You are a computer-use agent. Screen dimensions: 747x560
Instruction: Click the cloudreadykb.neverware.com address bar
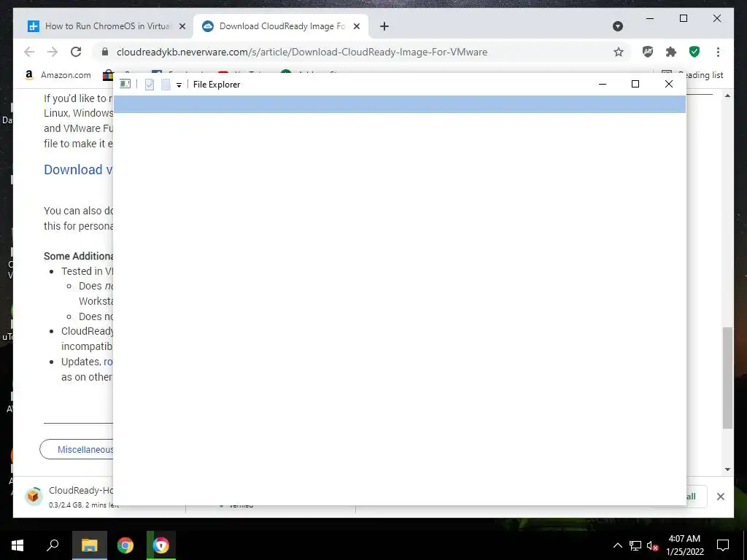coord(301,52)
